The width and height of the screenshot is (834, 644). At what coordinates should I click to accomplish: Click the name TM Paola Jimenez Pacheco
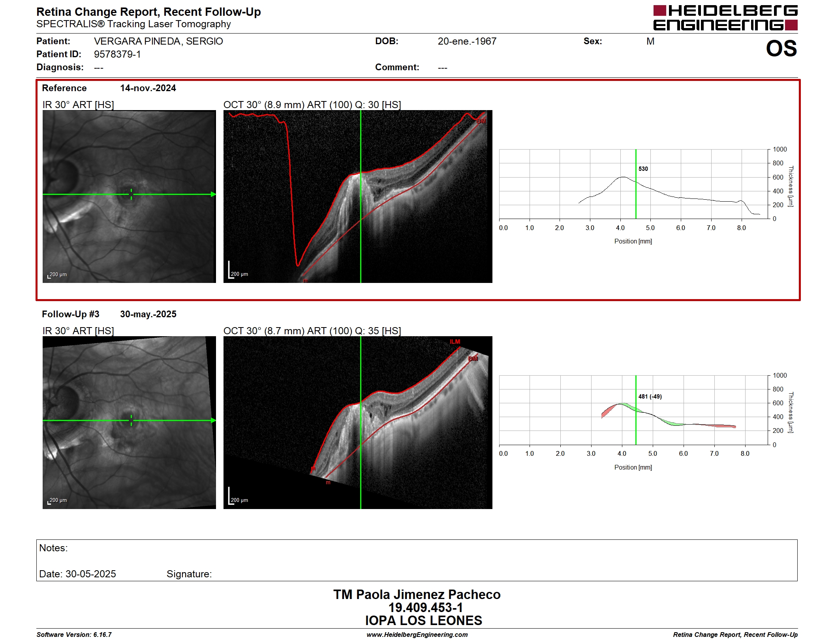417,595
